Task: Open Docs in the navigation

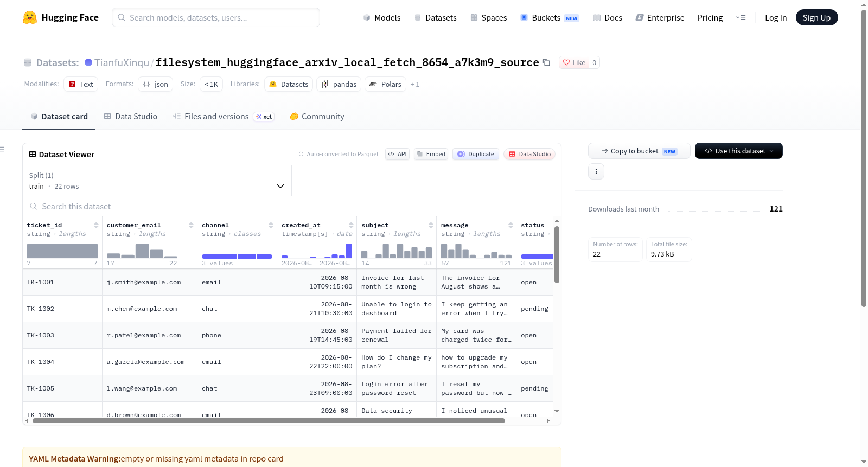Action: click(608, 17)
